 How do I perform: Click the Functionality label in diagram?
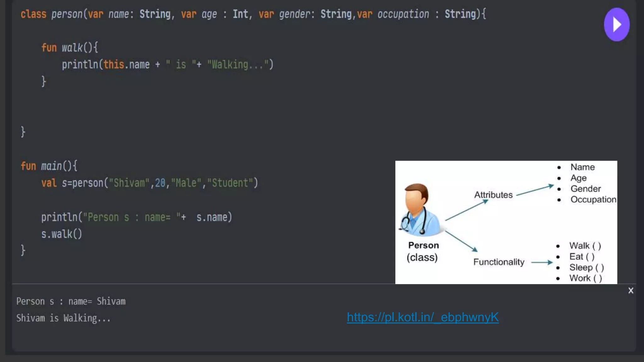pyautogui.click(x=499, y=262)
